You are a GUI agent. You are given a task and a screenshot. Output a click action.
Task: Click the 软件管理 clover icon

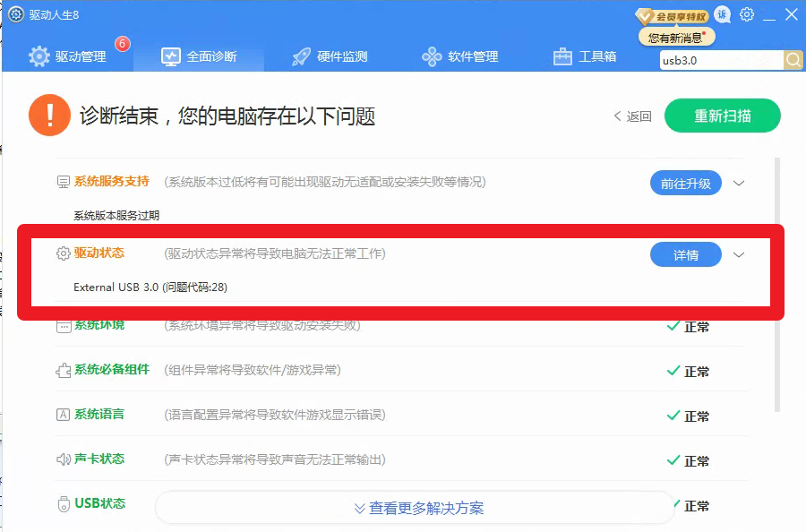tap(432, 56)
